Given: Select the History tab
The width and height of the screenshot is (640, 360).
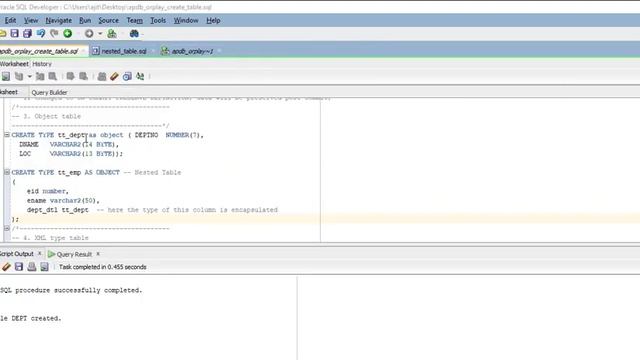Looking at the screenshot, I should tap(42, 64).
